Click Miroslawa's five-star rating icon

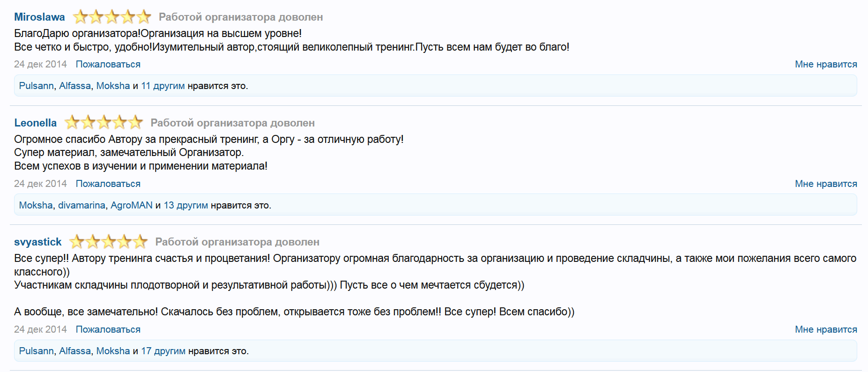pyautogui.click(x=112, y=17)
